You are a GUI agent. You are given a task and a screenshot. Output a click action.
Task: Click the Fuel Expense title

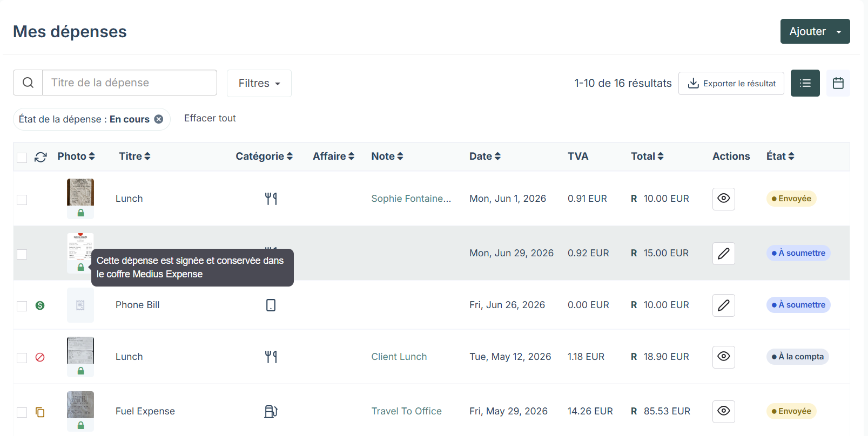tap(145, 411)
